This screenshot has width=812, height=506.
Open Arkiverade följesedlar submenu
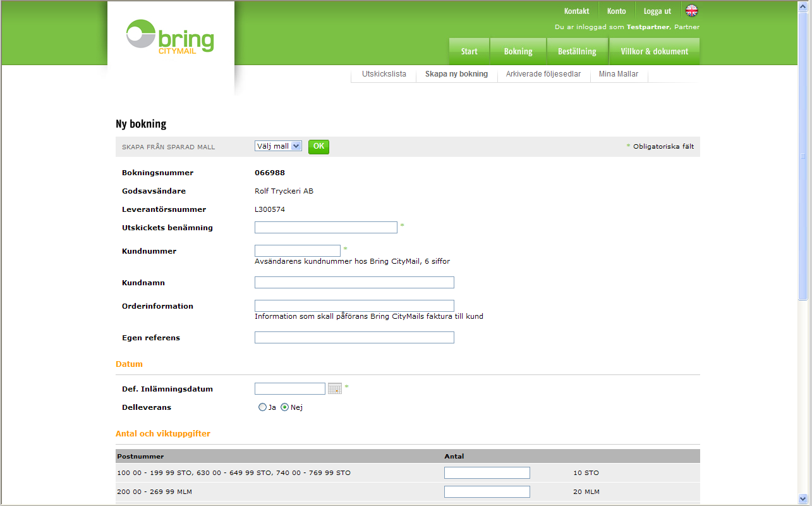click(x=543, y=74)
